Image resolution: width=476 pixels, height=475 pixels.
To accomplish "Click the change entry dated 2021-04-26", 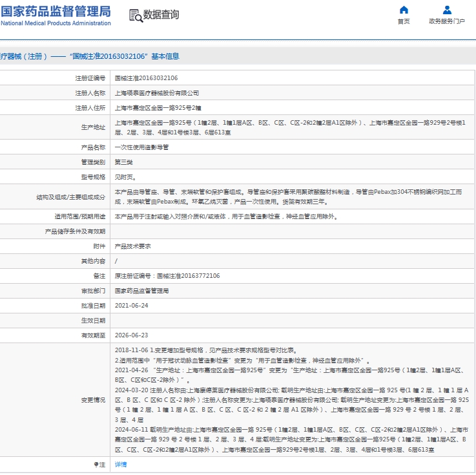I will (x=289, y=375).
